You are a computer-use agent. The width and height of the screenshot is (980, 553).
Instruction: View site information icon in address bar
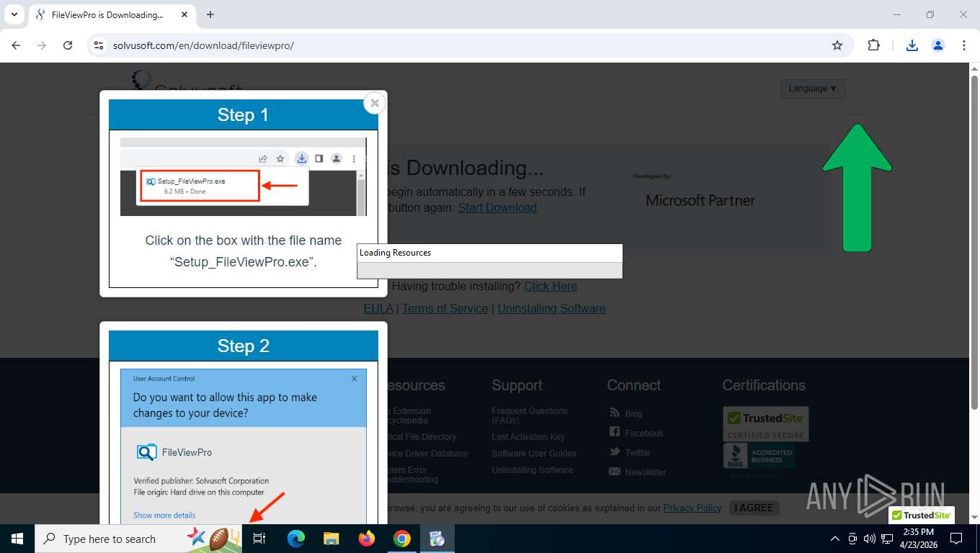click(x=99, y=45)
